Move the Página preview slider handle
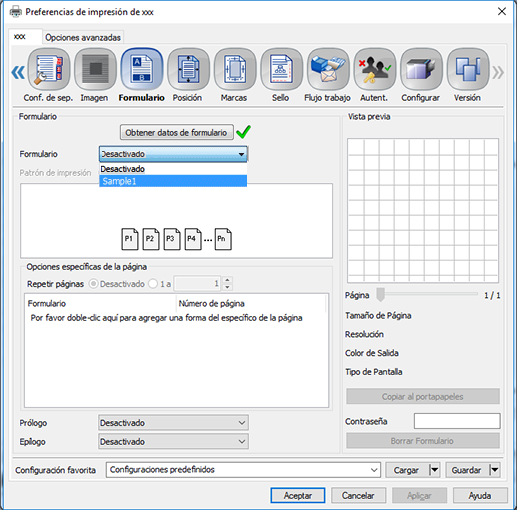The width and height of the screenshot is (517, 510). click(380, 295)
